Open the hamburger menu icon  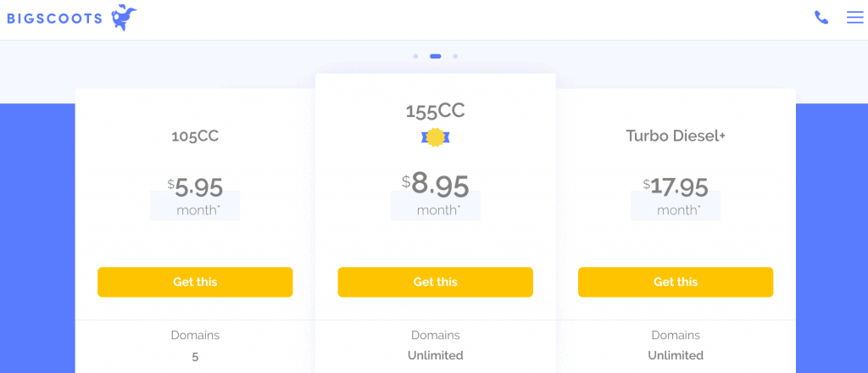coord(854,18)
